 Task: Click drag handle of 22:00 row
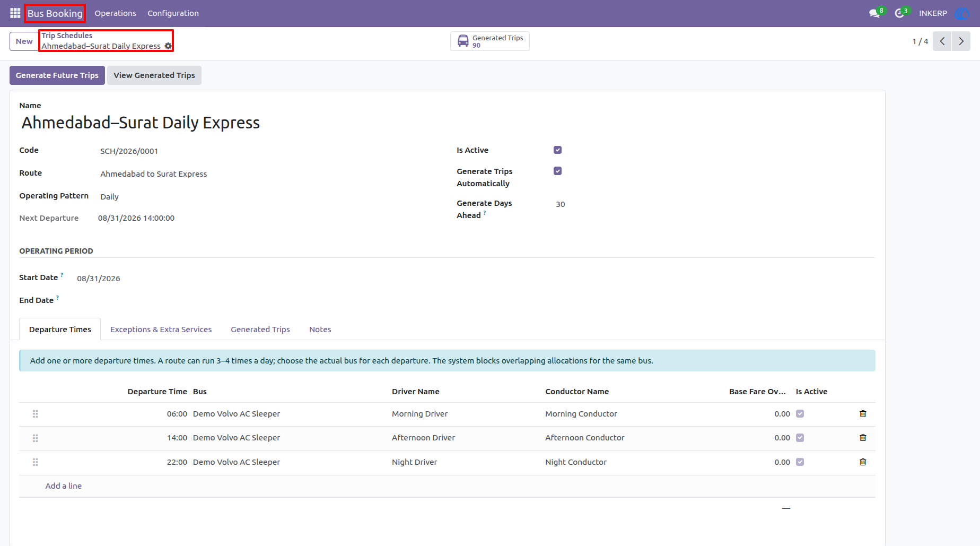(x=36, y=462)
